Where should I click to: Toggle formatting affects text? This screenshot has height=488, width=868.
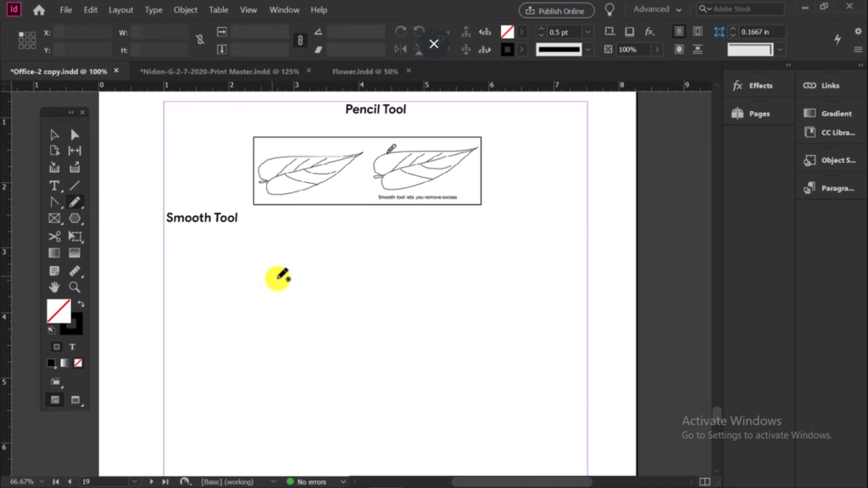pos(73,347)
